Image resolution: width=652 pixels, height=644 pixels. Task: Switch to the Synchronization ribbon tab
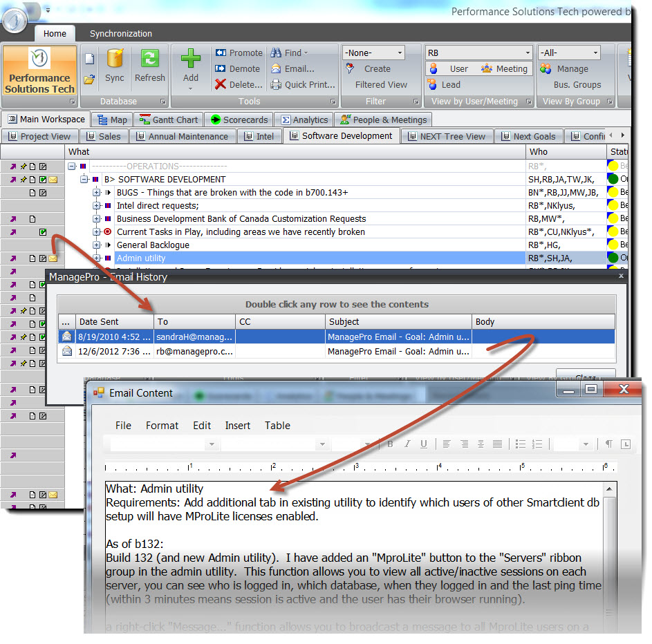pos(120,34)
